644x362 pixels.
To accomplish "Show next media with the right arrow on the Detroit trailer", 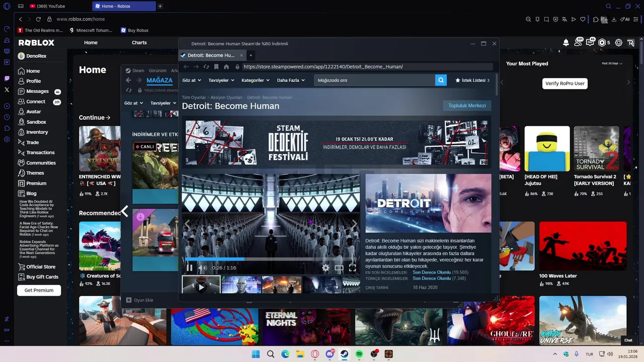I will (x=354, y=224).
